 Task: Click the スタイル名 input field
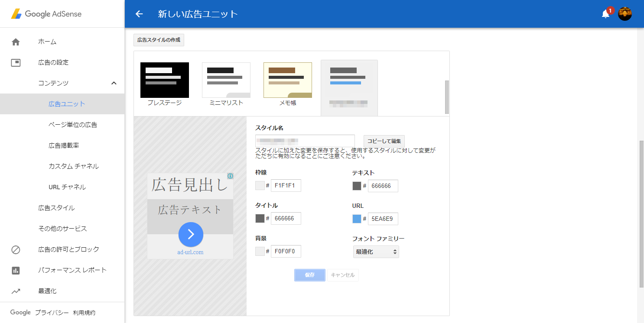point(305,141)
